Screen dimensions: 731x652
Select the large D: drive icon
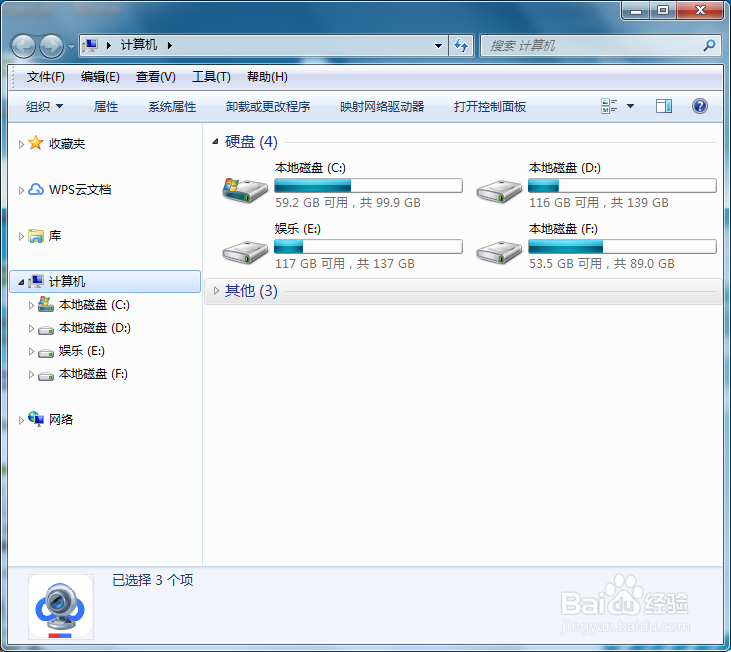(x=499, y=191)
